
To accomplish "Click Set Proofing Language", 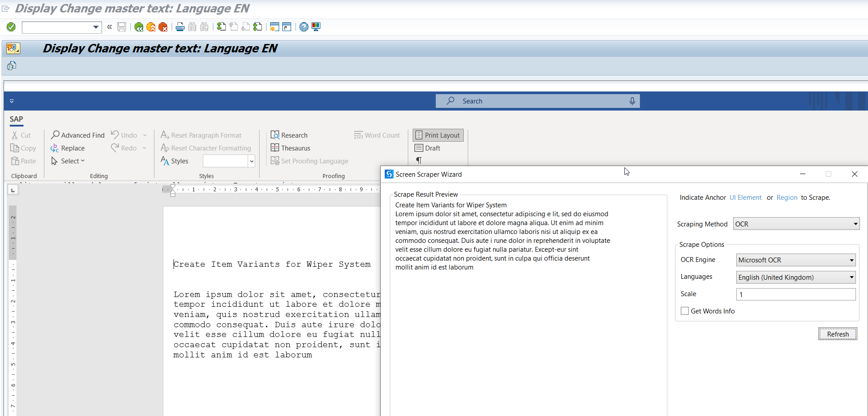I will point(309,161).
